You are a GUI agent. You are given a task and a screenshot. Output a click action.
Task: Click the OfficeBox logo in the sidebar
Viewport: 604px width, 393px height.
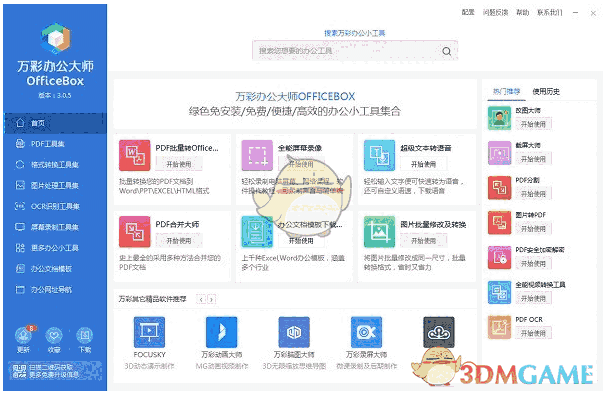pos(55,38)
